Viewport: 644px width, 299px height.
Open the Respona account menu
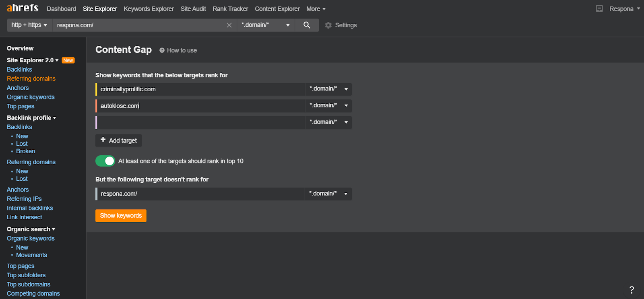[624, 8]
